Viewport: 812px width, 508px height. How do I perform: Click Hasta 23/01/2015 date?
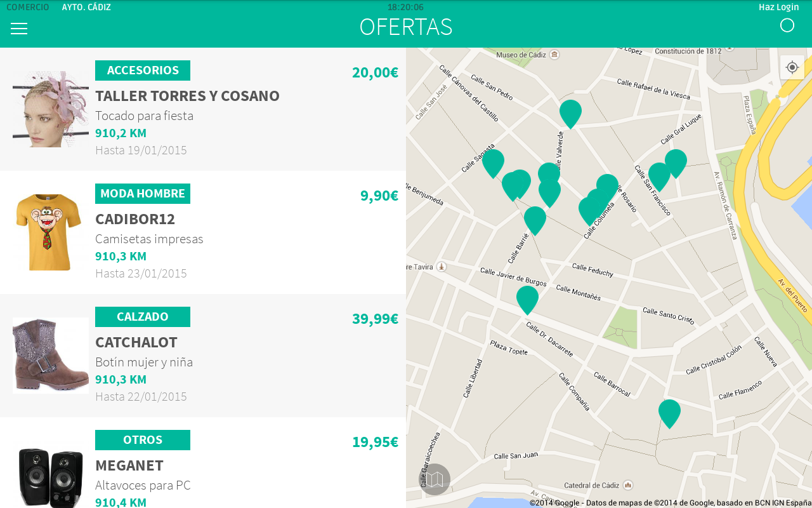click(141, 273)
